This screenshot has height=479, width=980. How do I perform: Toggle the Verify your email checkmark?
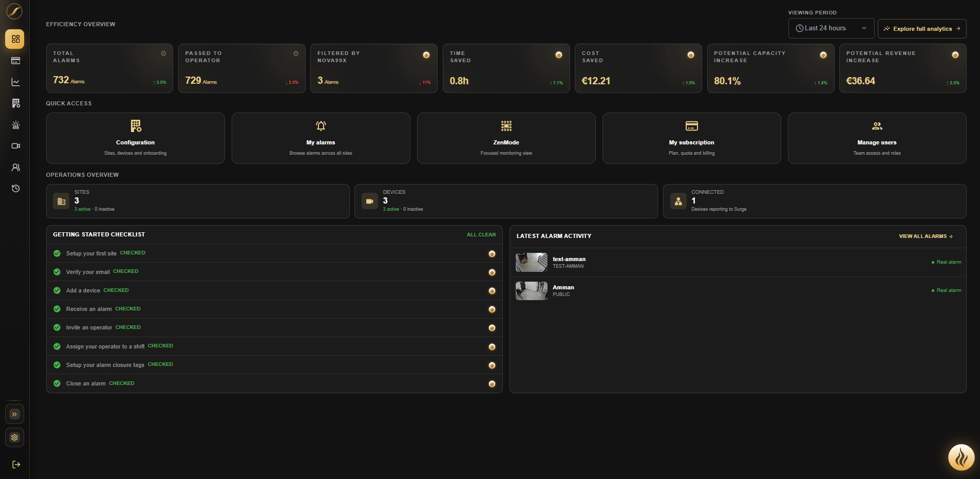tap(57, 272)
